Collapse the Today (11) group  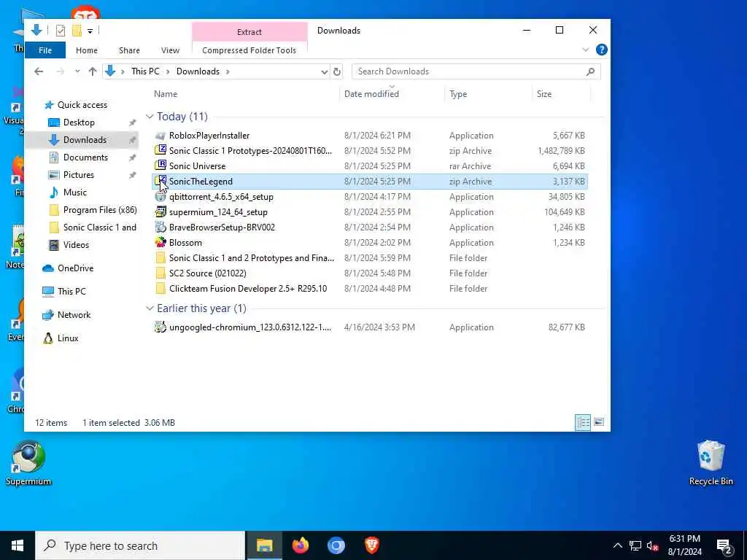(150, 117)
